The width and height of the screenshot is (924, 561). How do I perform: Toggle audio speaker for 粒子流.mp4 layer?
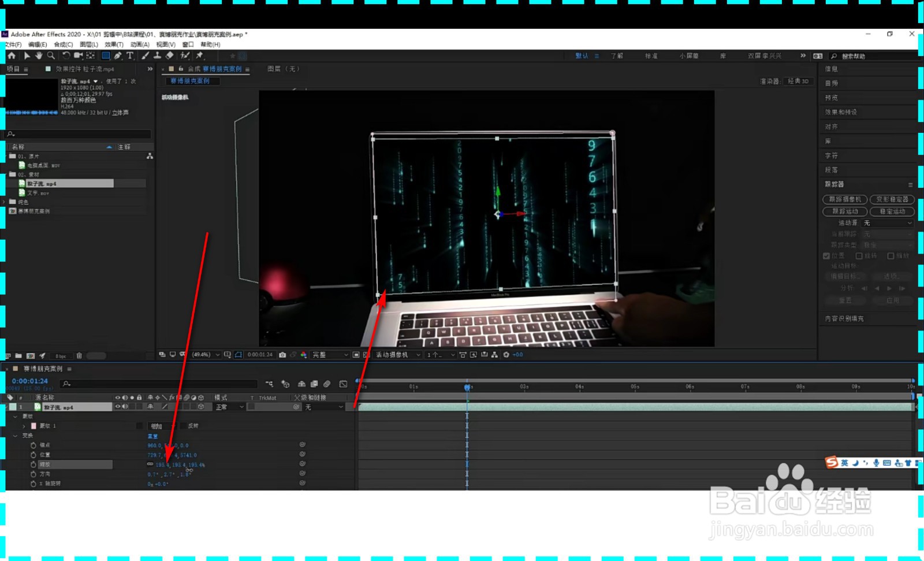pos(125,407)
